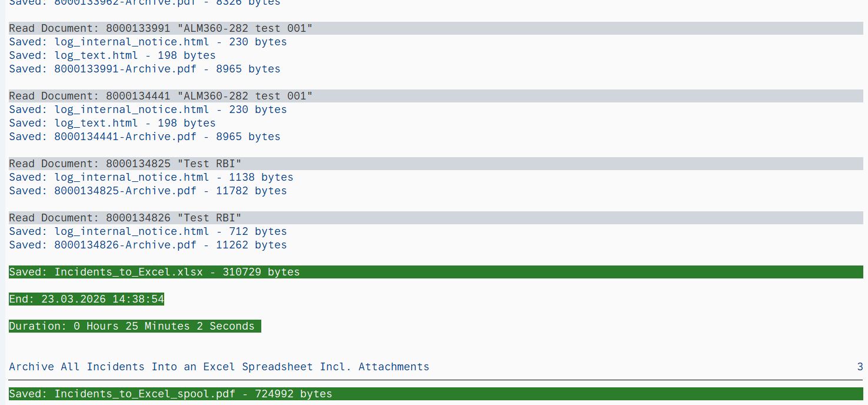
Task: Click the green Incidents_to_Excel.xlsx saved line
Action: [x=154, y=272]
